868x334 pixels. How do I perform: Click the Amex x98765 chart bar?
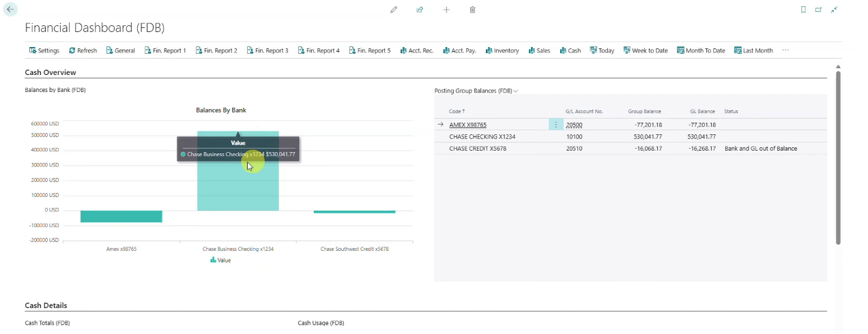tap(121, 216)
